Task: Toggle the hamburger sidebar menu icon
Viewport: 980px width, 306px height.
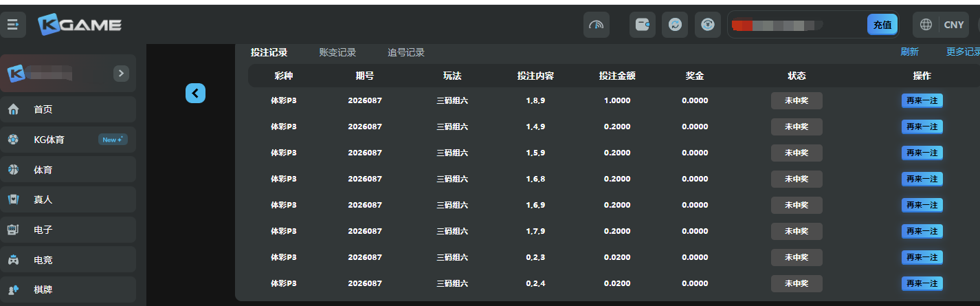Action: click(13, 25)
